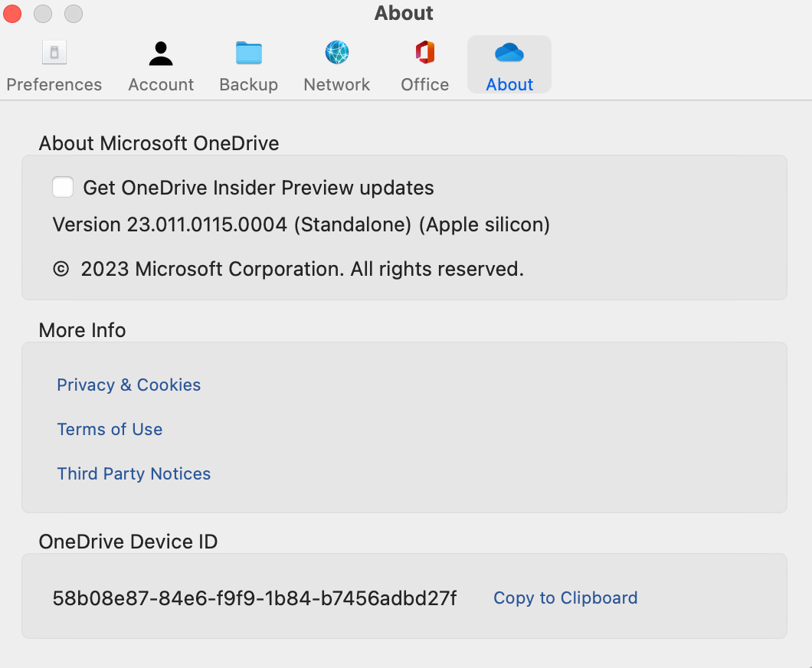
Task: Open the Privacy & Cookies link
Action: (x=129, y=385)
